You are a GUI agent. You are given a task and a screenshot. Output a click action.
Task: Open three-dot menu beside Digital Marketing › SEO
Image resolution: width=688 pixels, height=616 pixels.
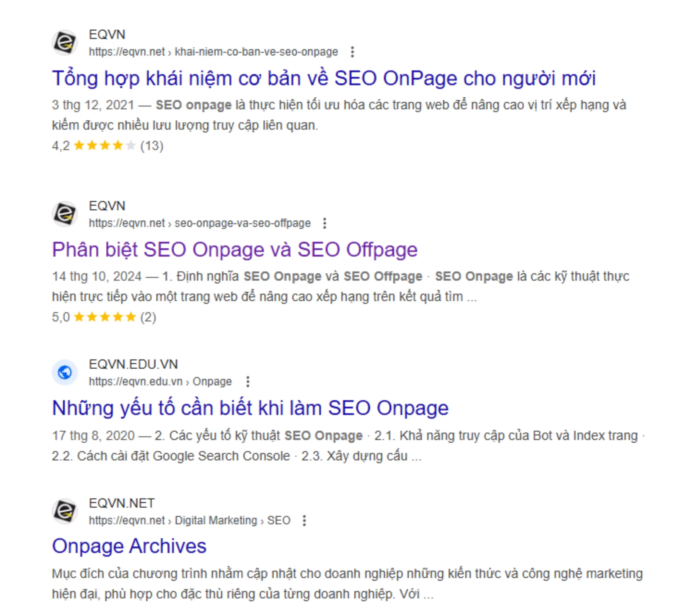coord(304,520)
